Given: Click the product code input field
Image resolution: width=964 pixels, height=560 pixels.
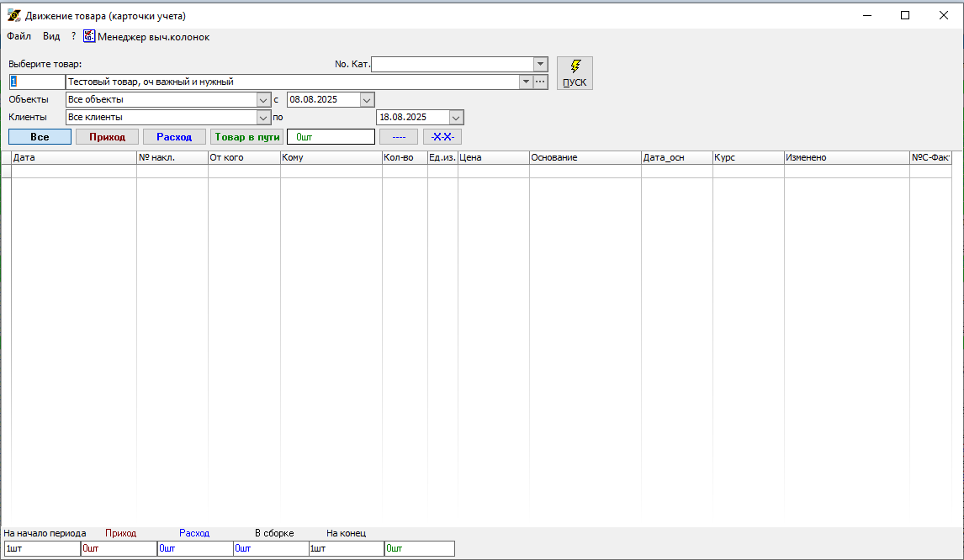Looking at the screenshot, I should [x=37, y=82].
